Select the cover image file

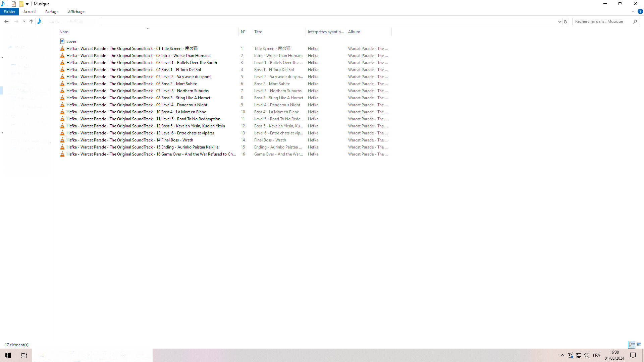pyautogui.click(x=71, y=42)
